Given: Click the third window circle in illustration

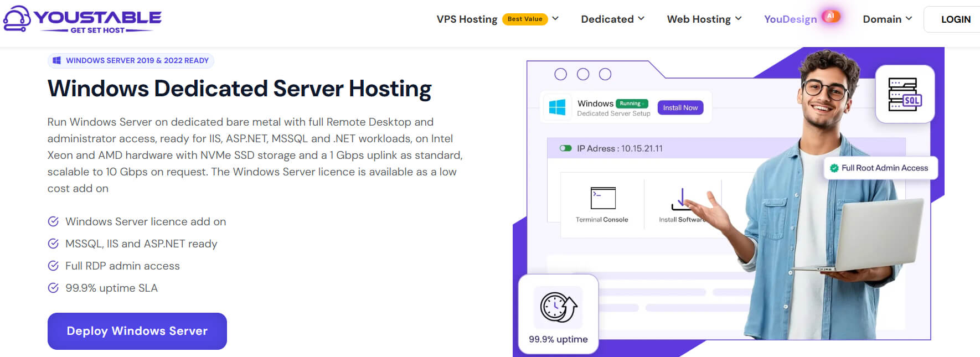Looking at the screenshot, I should (605, 74).
